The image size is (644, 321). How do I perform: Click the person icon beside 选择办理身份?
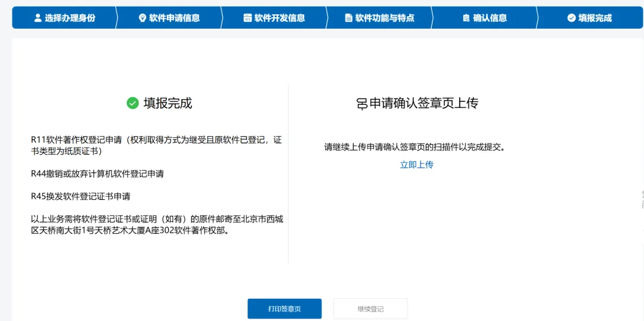coord(38,18)
